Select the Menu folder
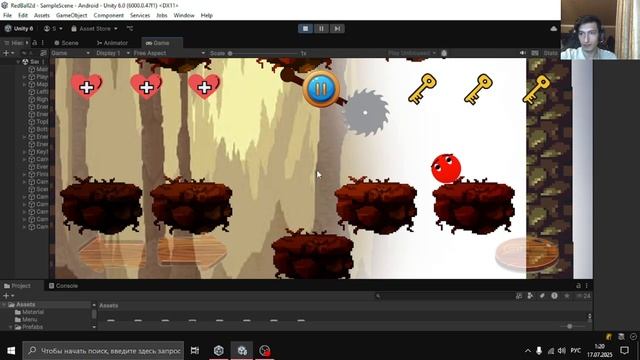This screenshot has height=360, width=640. [x=26, y=320]
